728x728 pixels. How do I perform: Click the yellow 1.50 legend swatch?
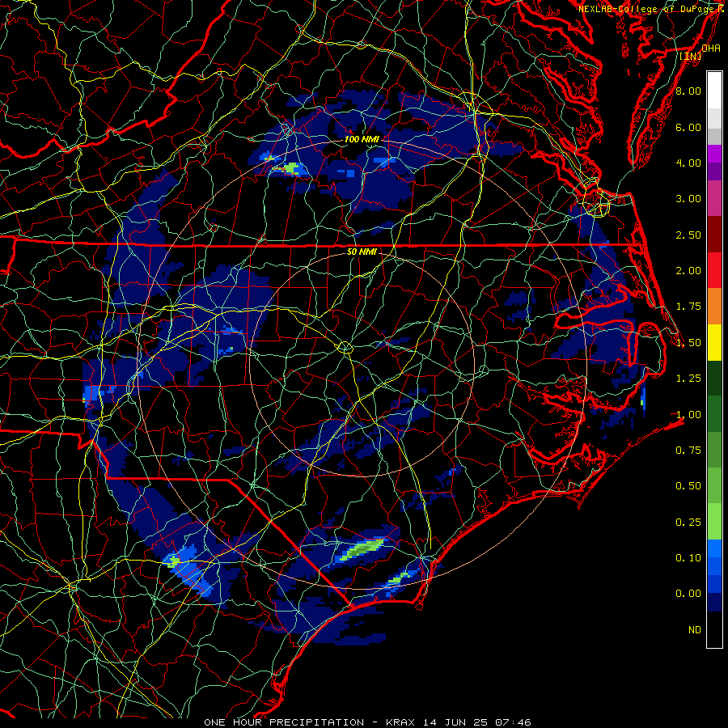pyautogui.click(x=714, y=342)
